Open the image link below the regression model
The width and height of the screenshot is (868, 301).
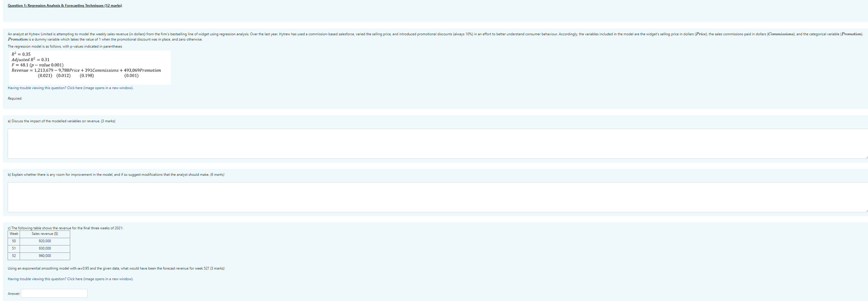click(x=70, y=88)
